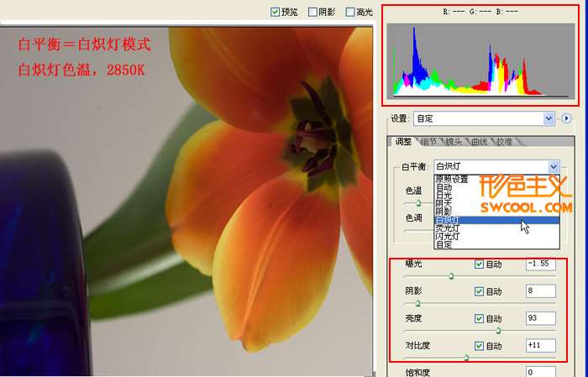Viewport: 588px width, 377px height.
Task: Choose 自动 in white balance list
Action: pos(496,187)
